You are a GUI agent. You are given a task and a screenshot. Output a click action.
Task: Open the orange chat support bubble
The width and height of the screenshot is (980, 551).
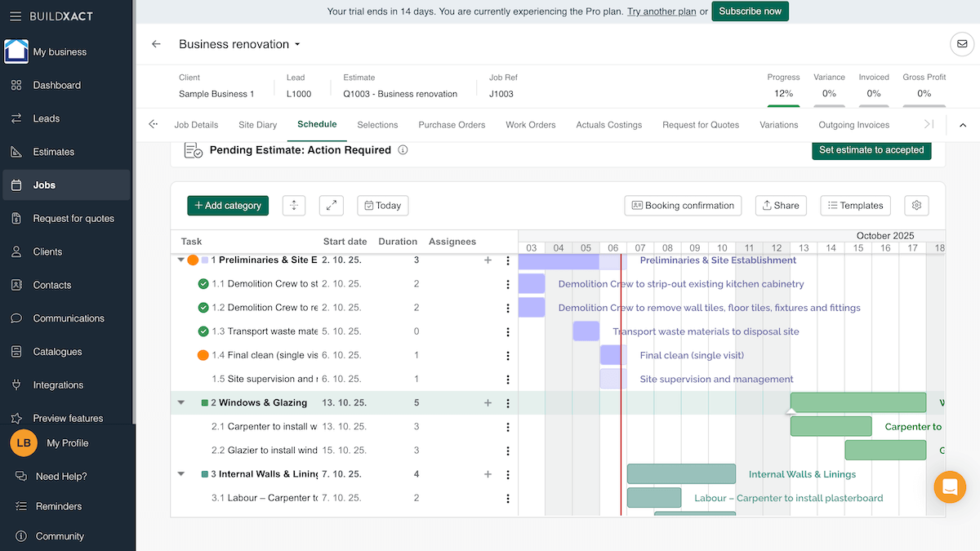click(949, 487)
